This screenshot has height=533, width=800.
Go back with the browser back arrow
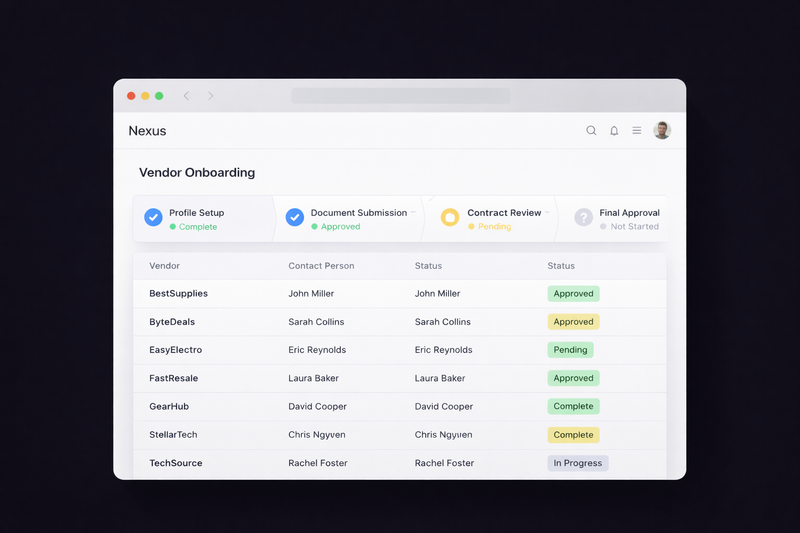click(x=186, y=96)
